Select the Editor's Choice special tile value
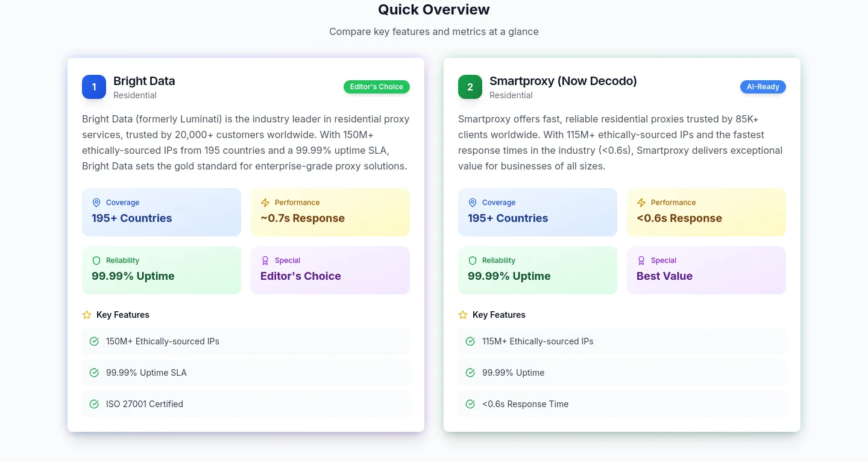Image resolution: width=868 pixels, height=462 pixels. tap(301, 276)
